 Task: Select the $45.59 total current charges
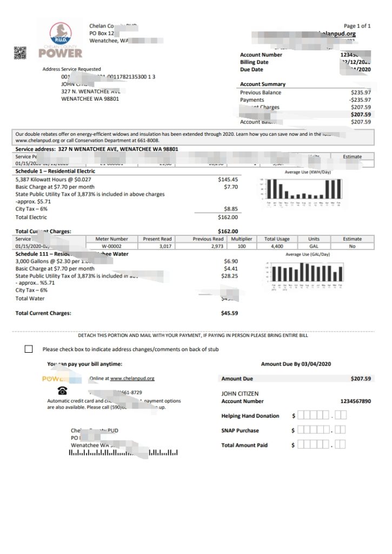(230, 313)
